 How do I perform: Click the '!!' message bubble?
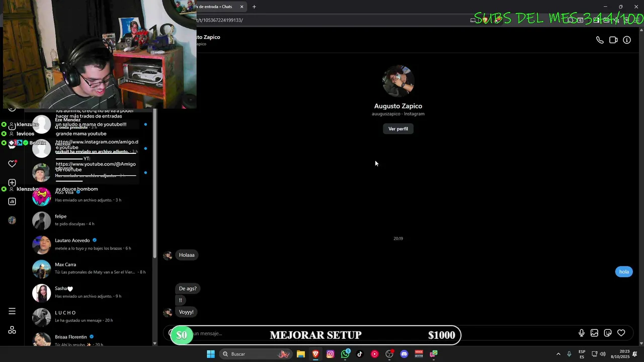181,300
